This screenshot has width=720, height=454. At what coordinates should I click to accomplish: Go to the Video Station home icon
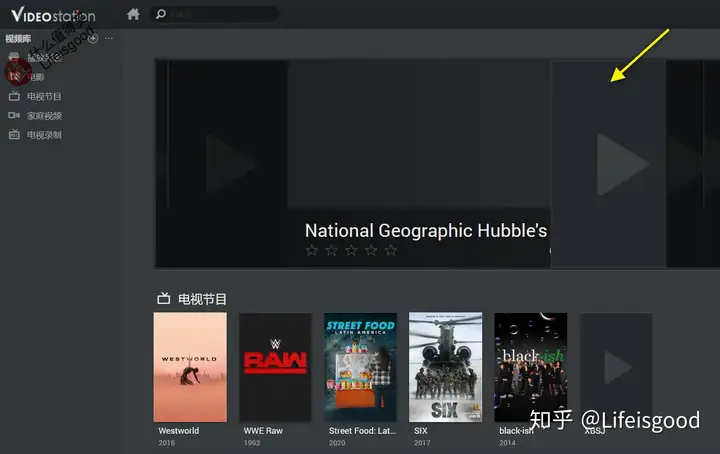133,15
